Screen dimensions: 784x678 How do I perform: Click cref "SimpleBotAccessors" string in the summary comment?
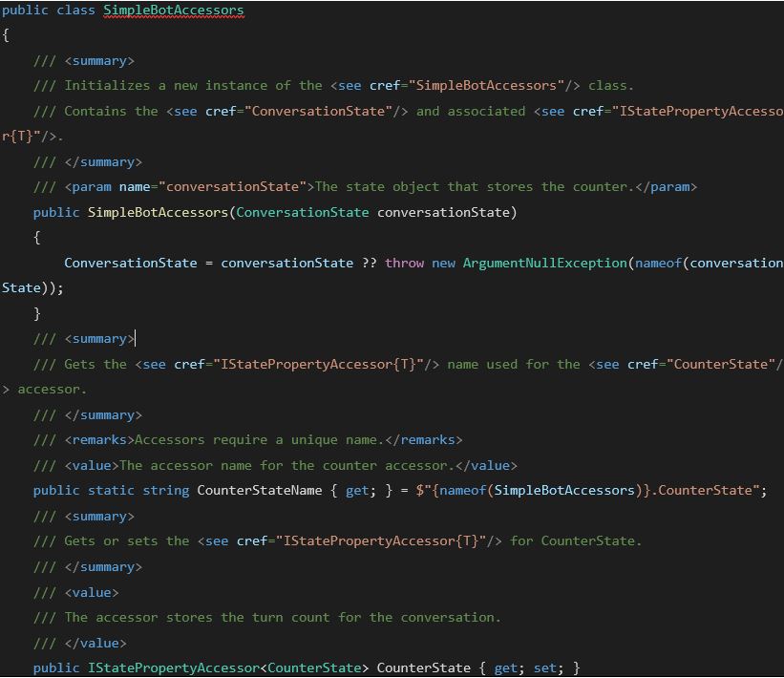(486, 86)
